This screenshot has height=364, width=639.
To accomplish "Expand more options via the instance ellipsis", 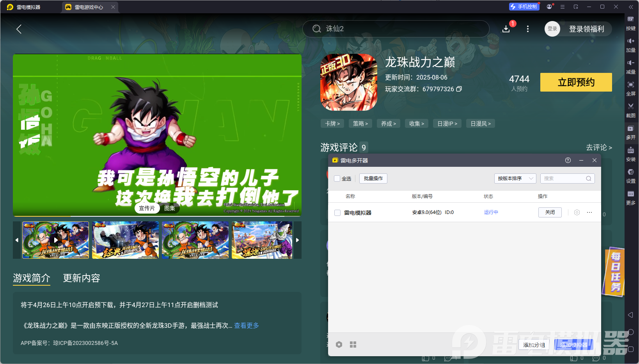I will [x=589, y=212].
